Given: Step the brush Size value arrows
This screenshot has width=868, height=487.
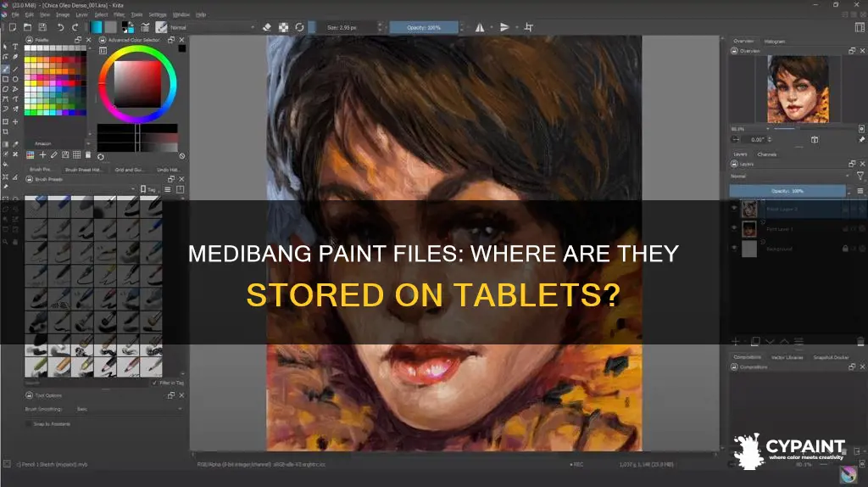Looking at the screenshot, I should coord(380,27).
